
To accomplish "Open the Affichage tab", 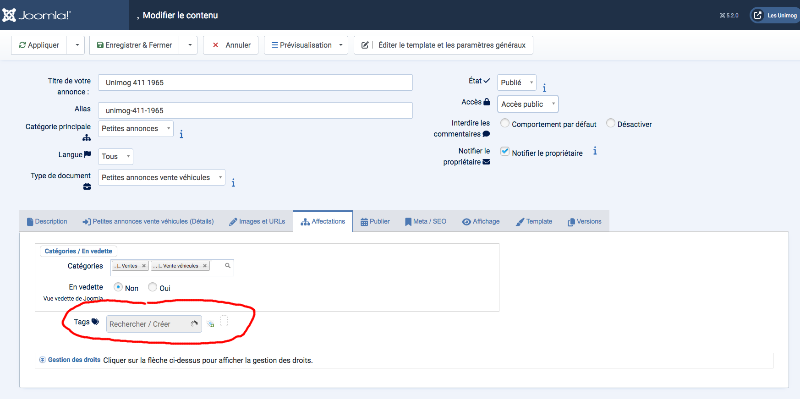I will click(x=481, y=221).
